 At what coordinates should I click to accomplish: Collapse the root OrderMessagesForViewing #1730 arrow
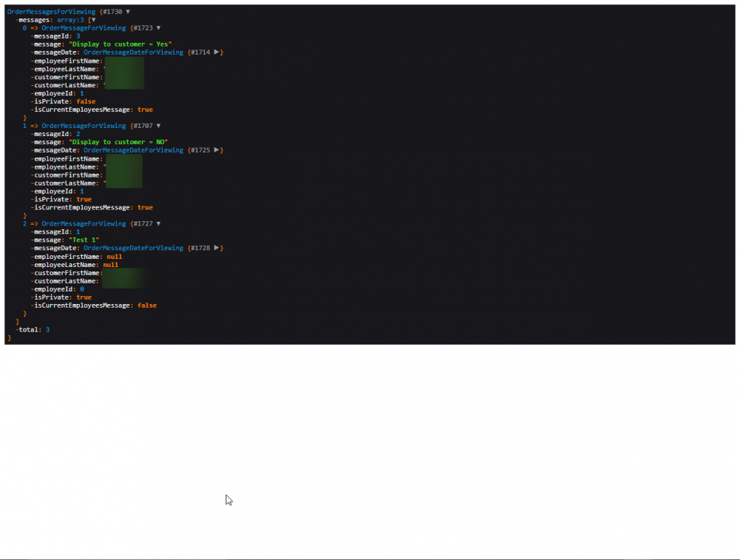[x=128, y=12]
